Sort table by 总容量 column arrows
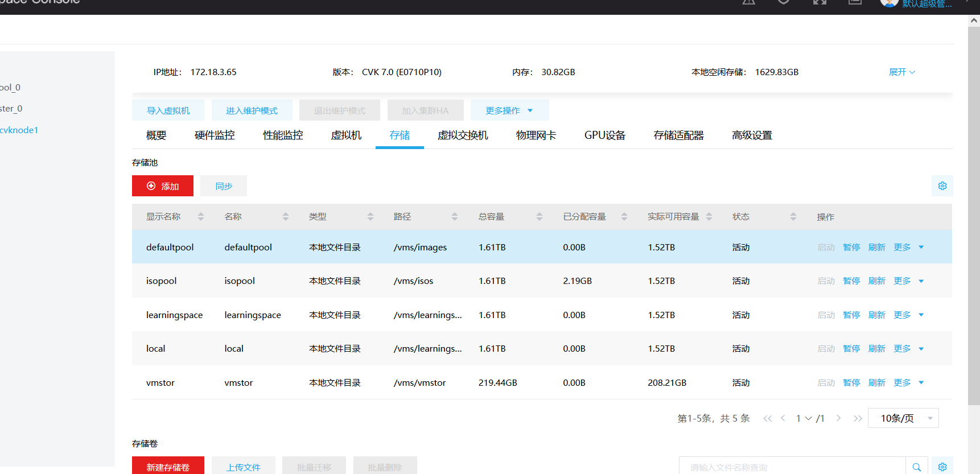The width and height of the screenshot is (980, 474). point(539,217)
